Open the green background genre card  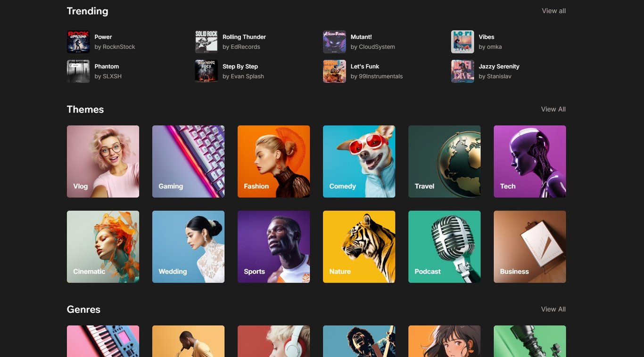click(x=529, y=341)
